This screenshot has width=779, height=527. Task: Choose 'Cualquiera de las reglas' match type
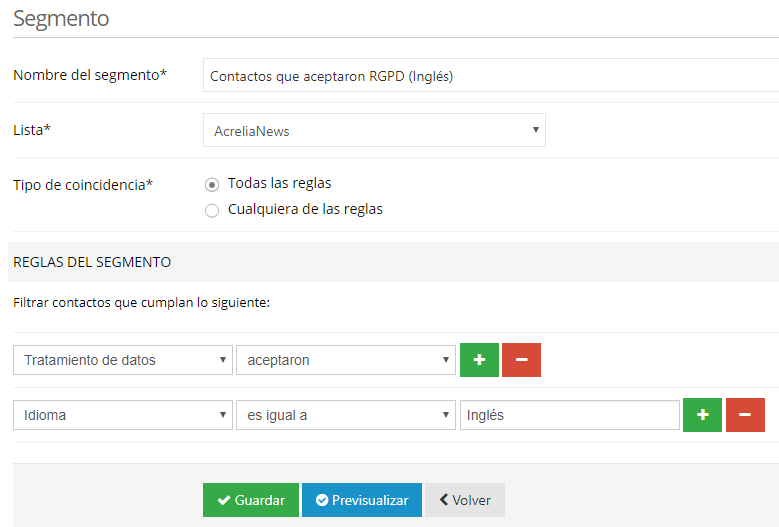click(211, 210)
